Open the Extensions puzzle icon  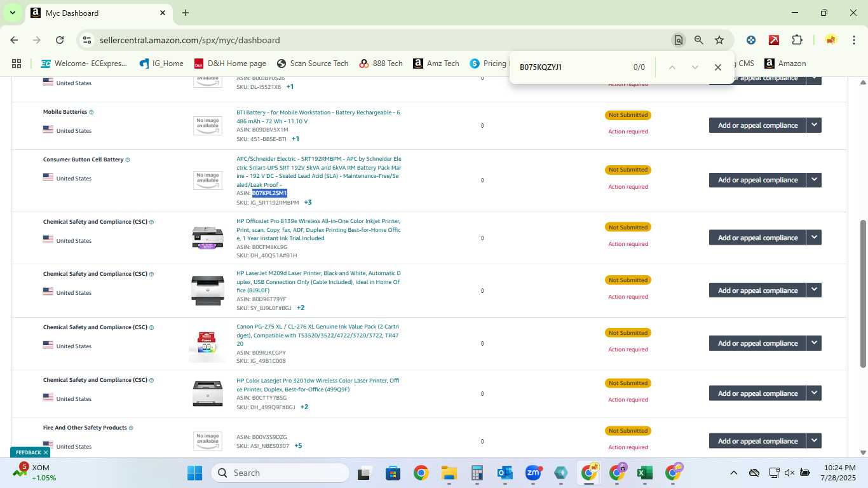[x=797, y=40]
